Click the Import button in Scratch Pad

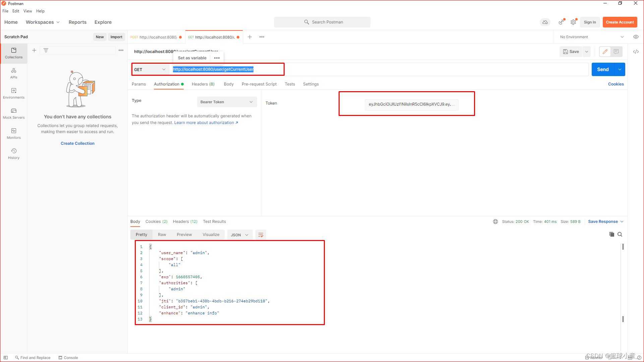click(x=116, y=37)
